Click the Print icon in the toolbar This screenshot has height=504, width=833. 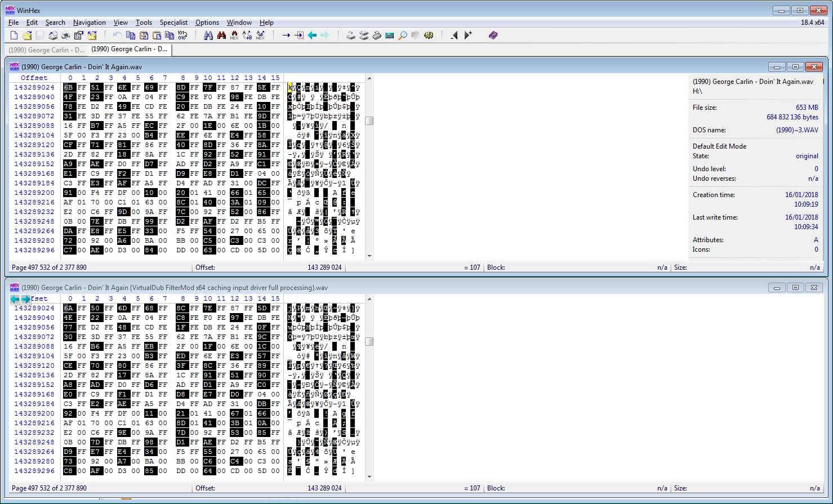(66, 35)
